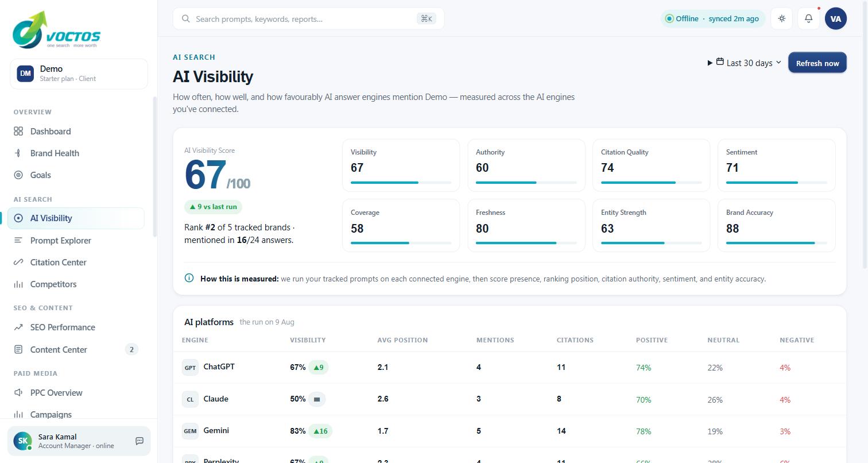Click the CITATIONS column header
This screenshot has width=868, height=463.
[575, 340]
